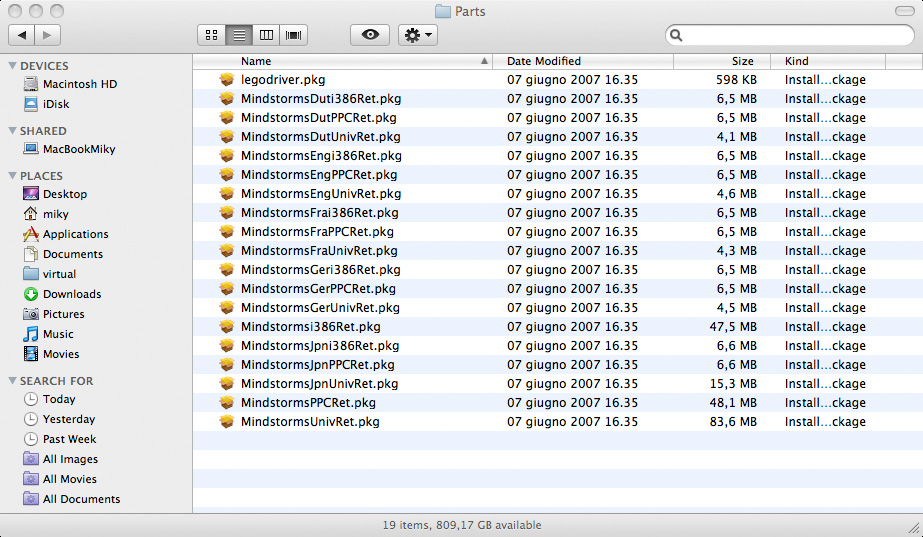Viewport: 923px width, 537px height.
Task: Click the Quick Look eye button
Action: coord(370,35)
